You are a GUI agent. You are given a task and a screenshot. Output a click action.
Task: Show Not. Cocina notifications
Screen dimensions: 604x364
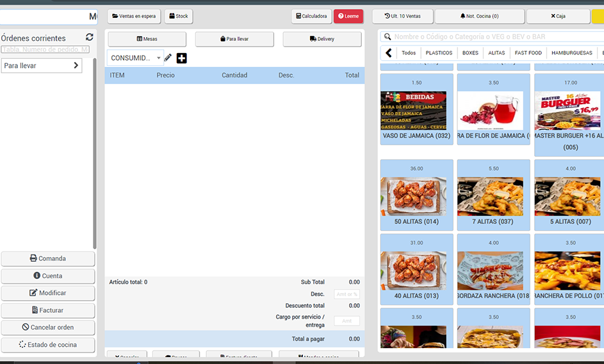pyautogui.click(x=479, y=16)
